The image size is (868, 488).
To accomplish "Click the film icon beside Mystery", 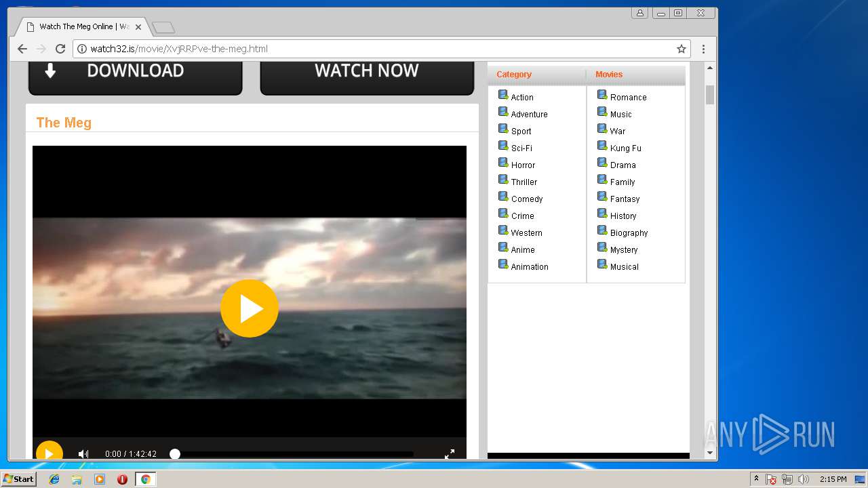I will 602,247.
